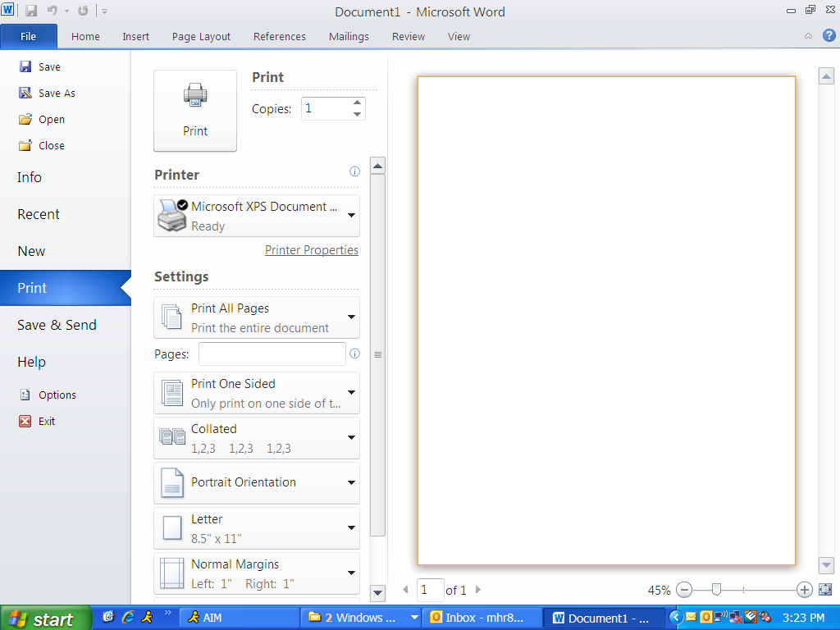The image size is (840, 630).
Task: Choose Save As in the File sidebar
Action: coord(47,93)
